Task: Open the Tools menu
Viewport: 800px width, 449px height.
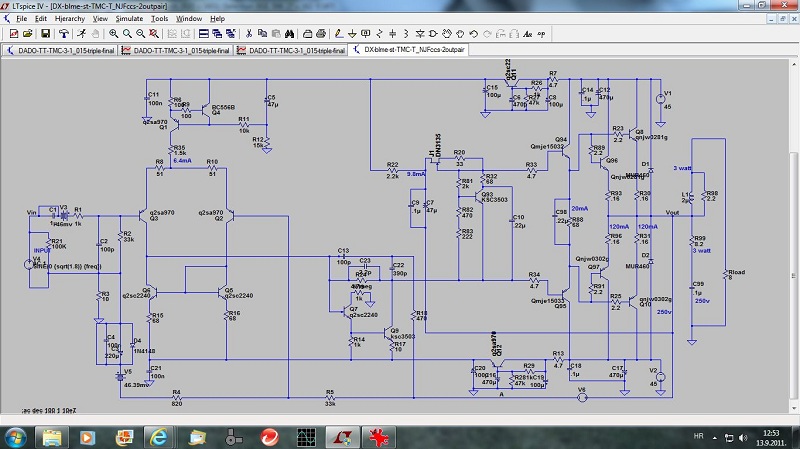Action: [160, 18]
